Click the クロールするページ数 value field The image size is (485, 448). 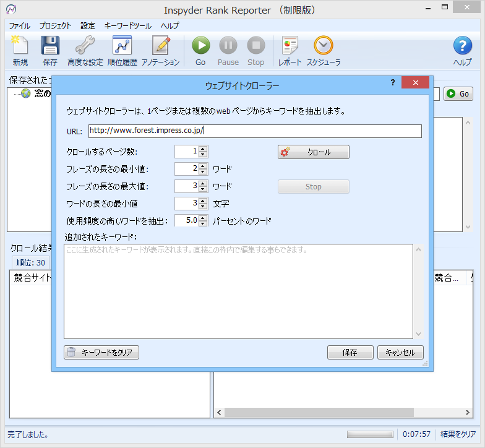coord(187,152)
